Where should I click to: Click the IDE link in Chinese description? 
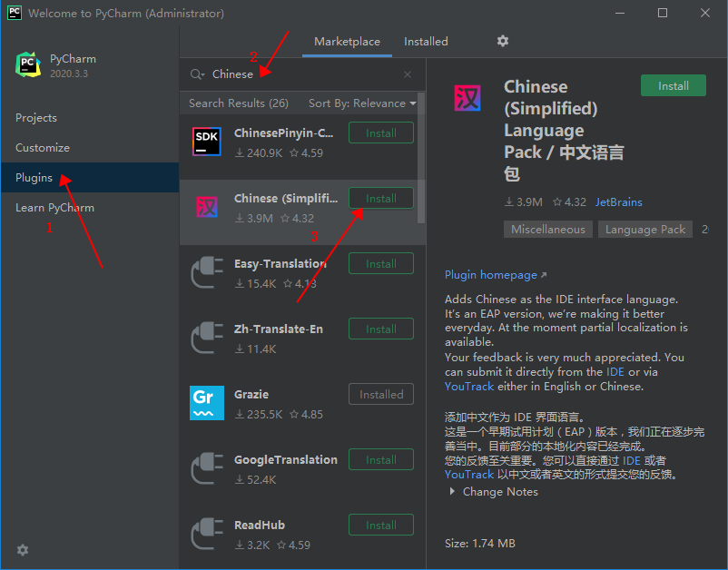click(x=632, y=460)
